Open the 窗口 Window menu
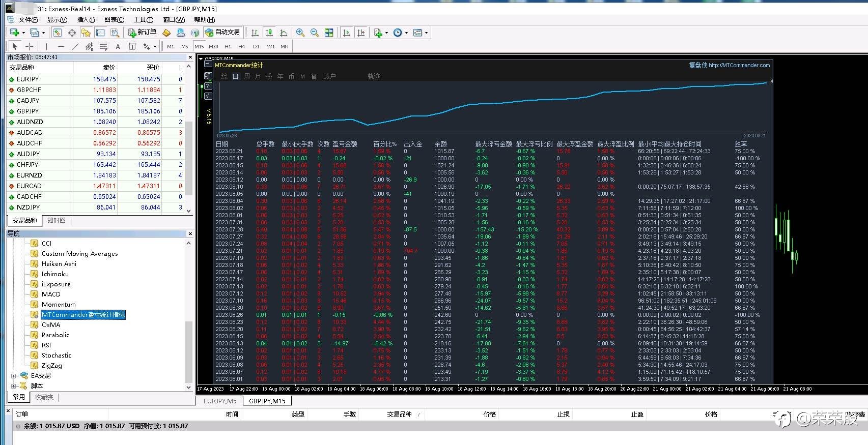Screen dimensions: 868x445 174,20
